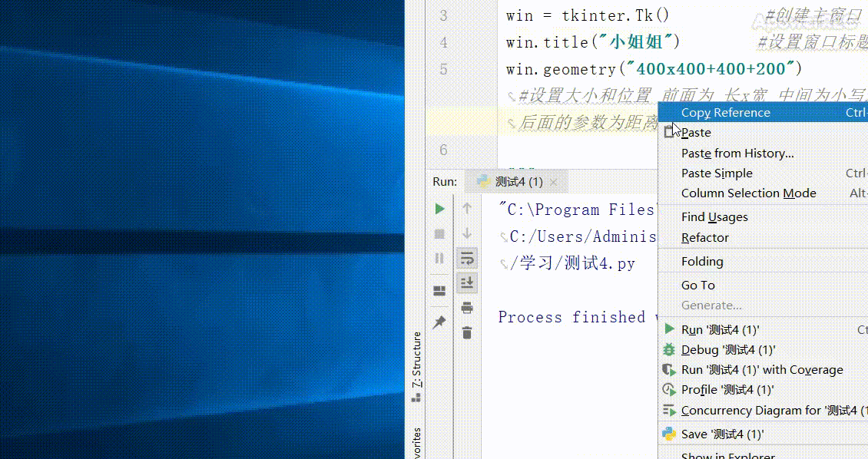Viewport: 868px width, 459px height.
Task: Click the green Rerun button in Run panel
Action: point(439,209)
